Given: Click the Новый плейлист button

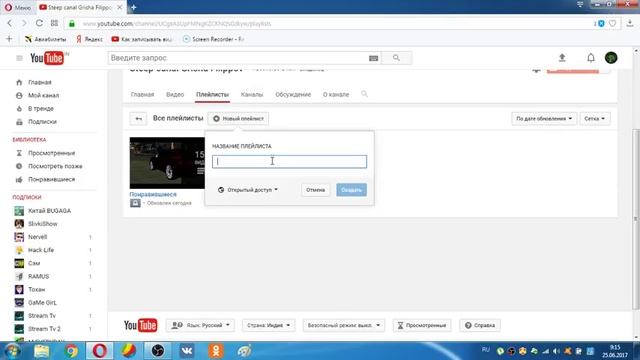Looking at the screenshot, I should tap(238, 119).
